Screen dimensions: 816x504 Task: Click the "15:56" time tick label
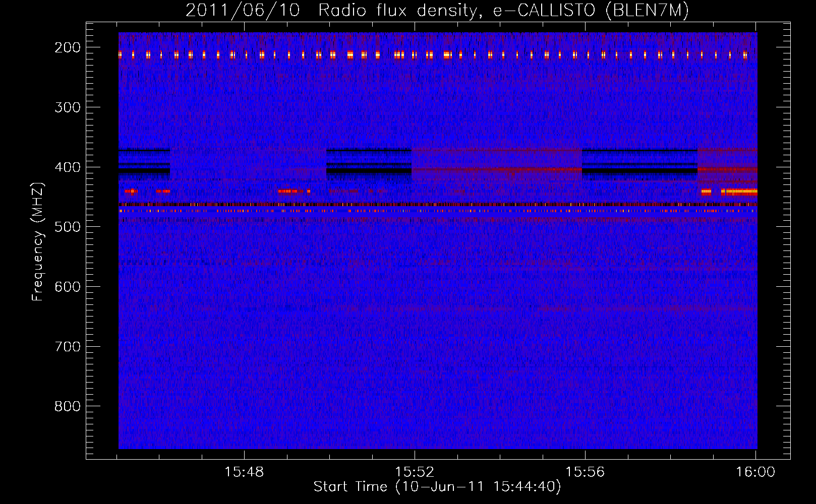(x=585, y=472)
